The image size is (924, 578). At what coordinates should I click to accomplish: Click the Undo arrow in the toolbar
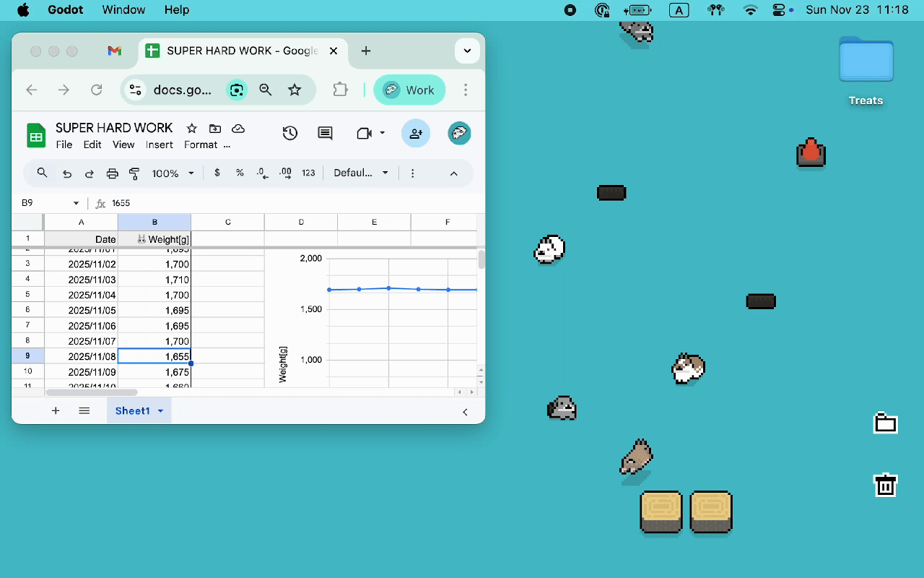pos(66,173)
